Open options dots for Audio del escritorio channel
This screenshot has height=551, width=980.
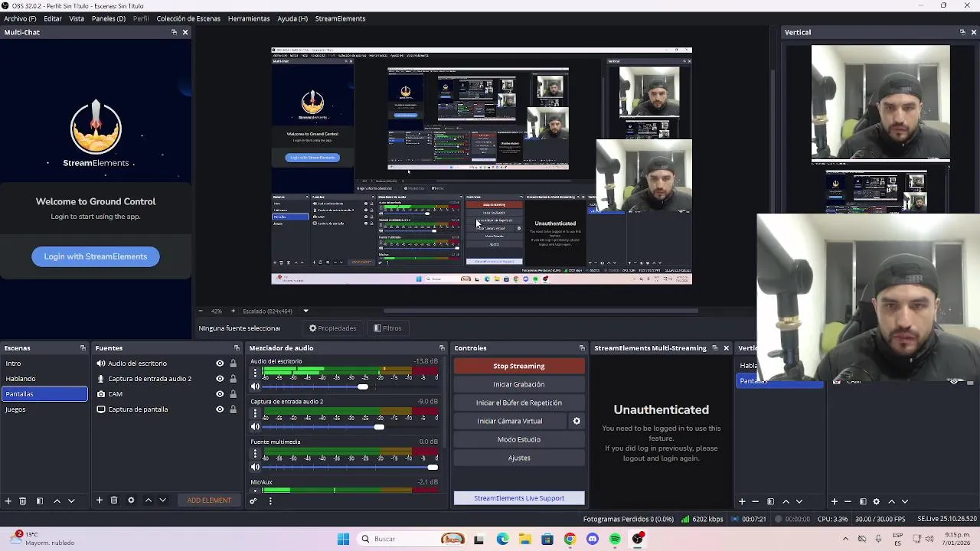[256, 373]
